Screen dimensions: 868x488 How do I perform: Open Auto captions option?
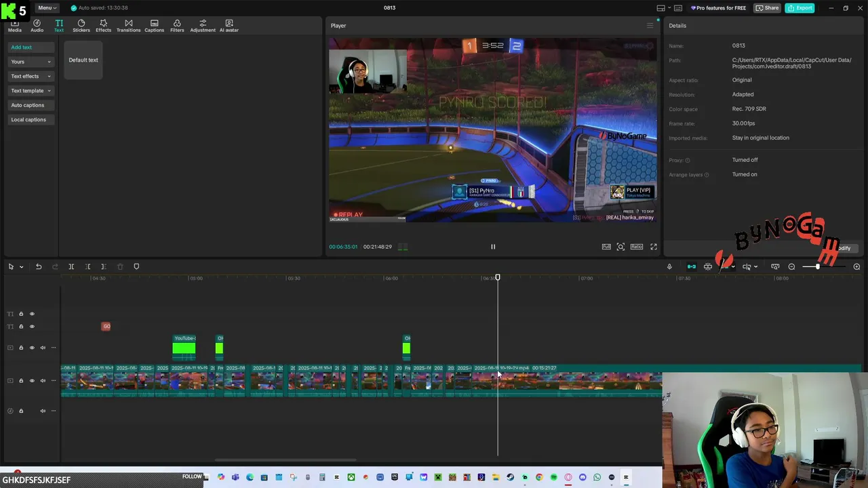point(31,105)
